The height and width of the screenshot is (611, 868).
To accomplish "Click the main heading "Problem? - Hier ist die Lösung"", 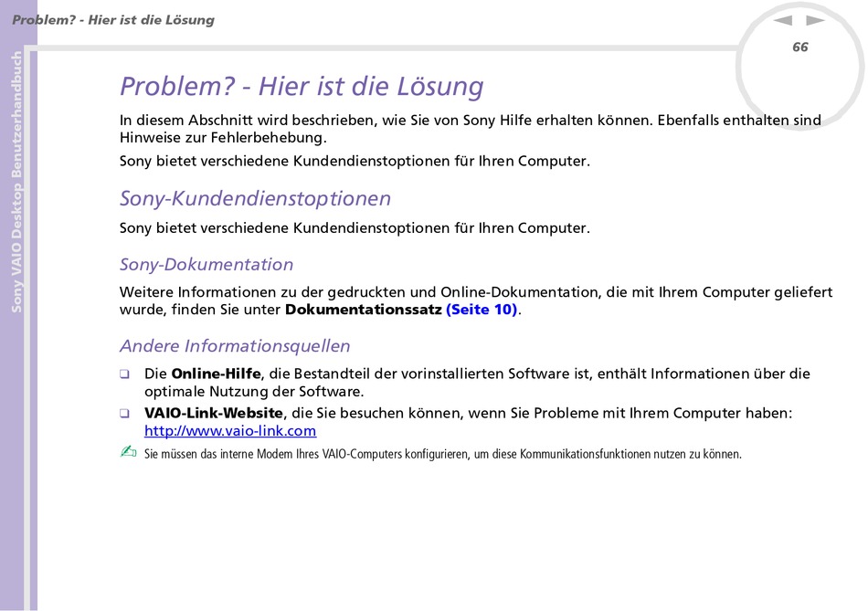I will [302, 87].
